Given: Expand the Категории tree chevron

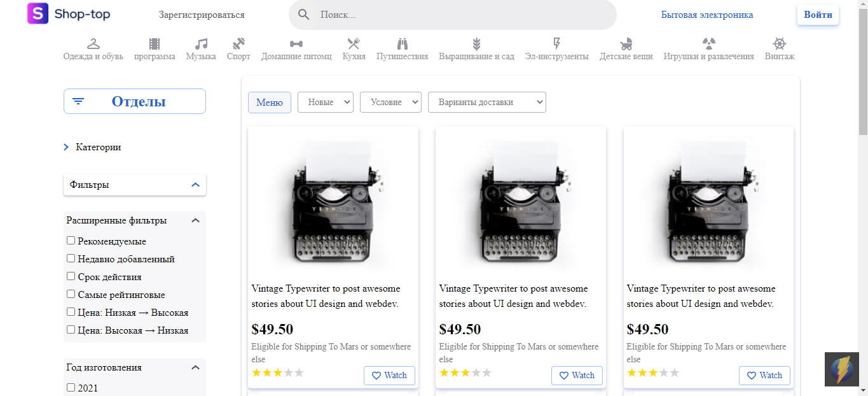Looking at the screenshot, I should tap(66, 147).
